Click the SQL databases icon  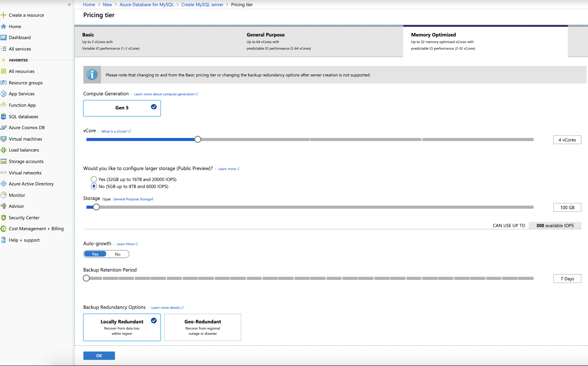(x=3, y=116)
